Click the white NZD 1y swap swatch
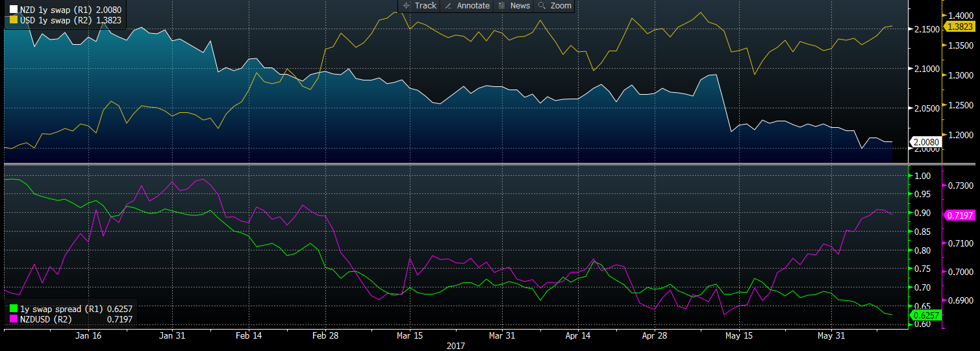The height and width of the screenshot is (351, 980). 14,10
